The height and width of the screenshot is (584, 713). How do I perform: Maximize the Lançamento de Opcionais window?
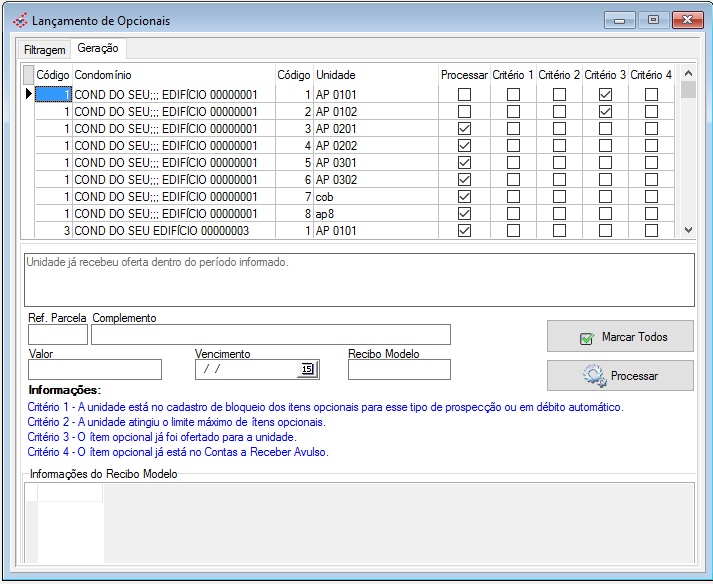(653, 20)
